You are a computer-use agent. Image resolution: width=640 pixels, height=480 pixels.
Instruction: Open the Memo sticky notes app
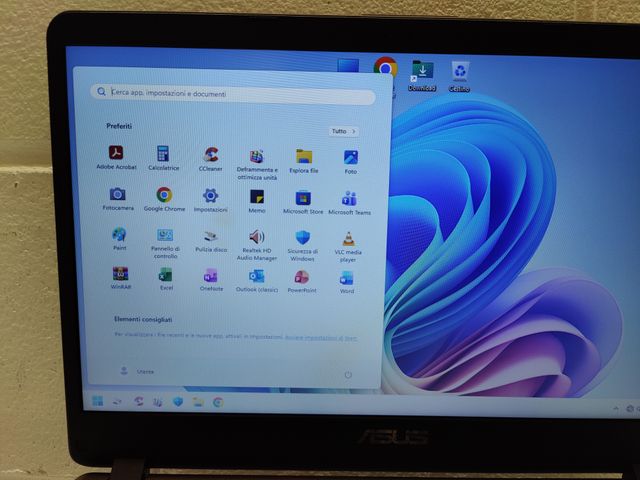257,201
